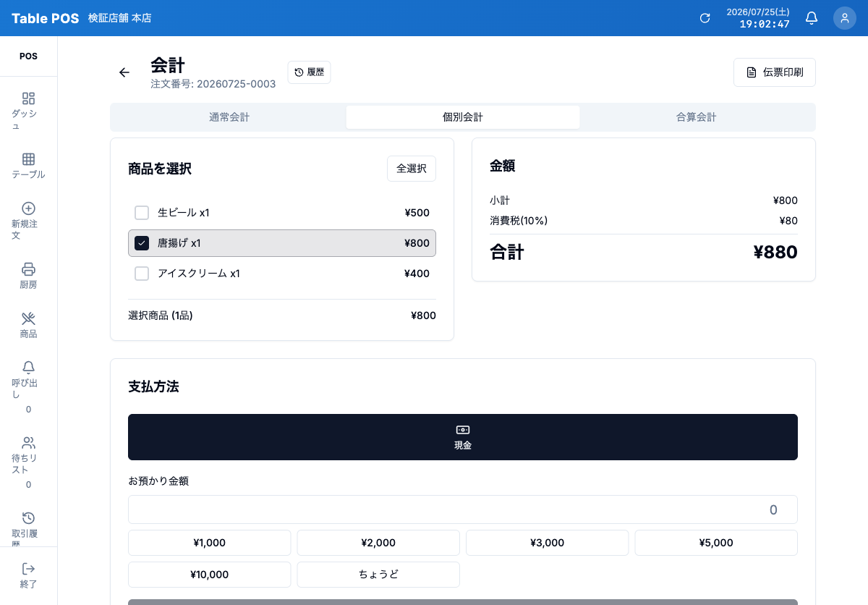Select the ¥5,000 quick amount button

716,543
